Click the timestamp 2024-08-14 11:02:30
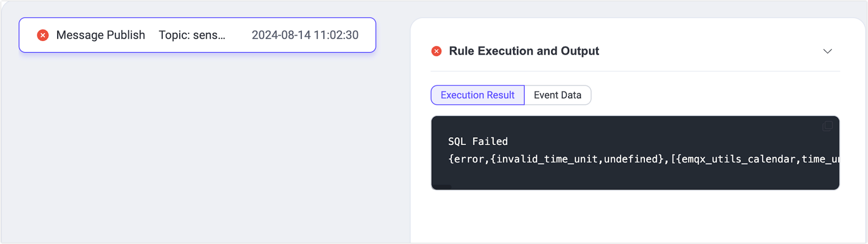This screenshot has height=244, width=868. 305,35
